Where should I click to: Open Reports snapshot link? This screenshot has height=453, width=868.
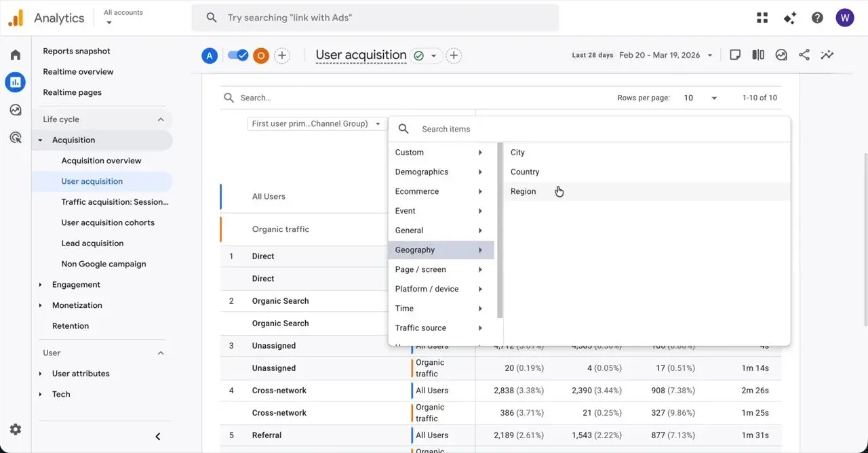77,51
